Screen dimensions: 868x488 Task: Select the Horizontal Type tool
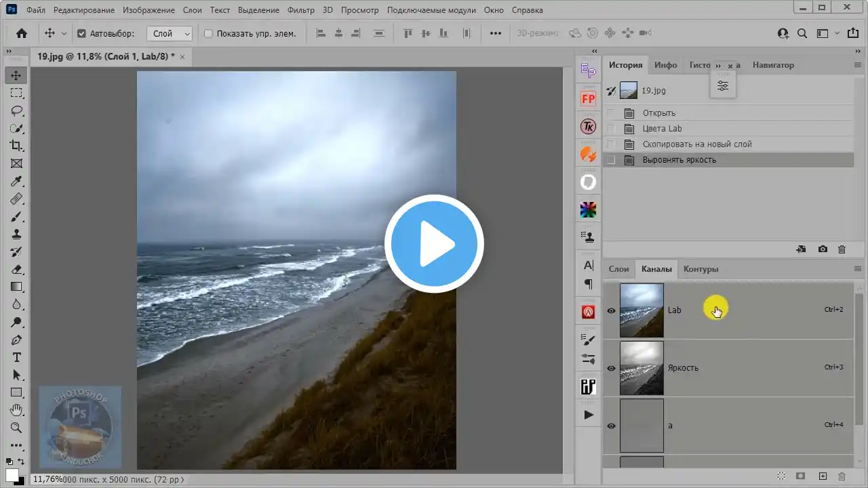(16, 357)
